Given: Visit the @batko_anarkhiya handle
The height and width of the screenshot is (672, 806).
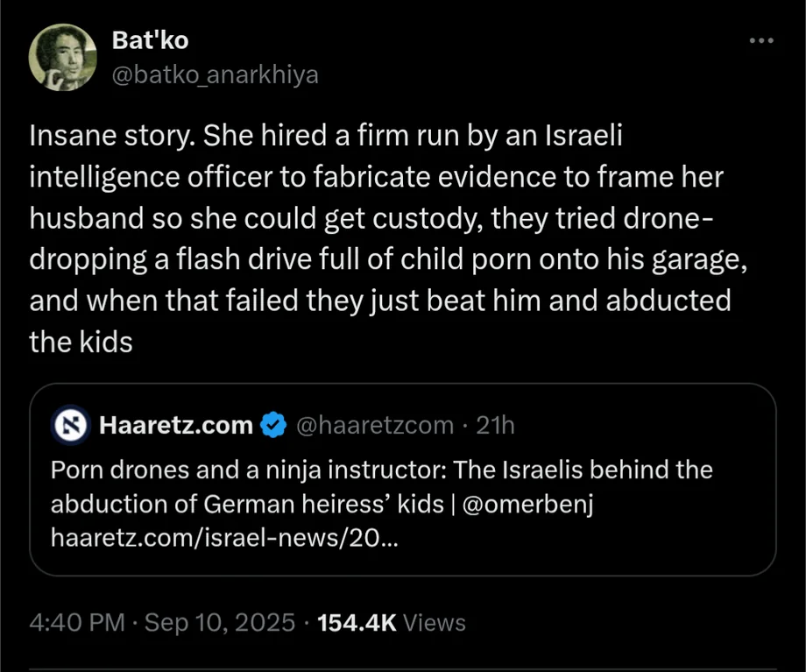Looking at the screenshot, I should tap(215, 75).
